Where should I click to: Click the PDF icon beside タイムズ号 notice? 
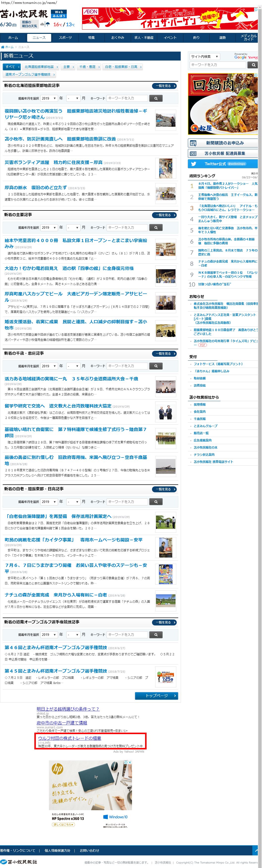[202, 345]
